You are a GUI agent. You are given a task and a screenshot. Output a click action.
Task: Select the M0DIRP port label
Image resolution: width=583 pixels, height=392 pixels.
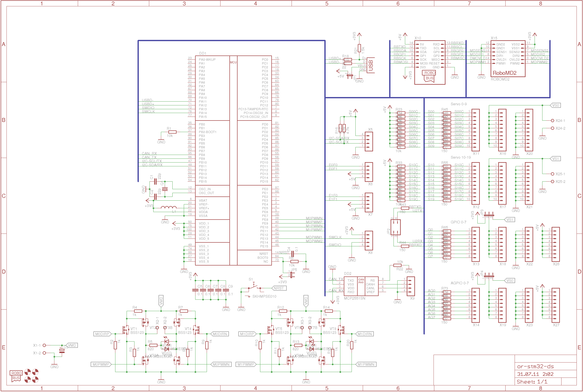pos(102,334)
